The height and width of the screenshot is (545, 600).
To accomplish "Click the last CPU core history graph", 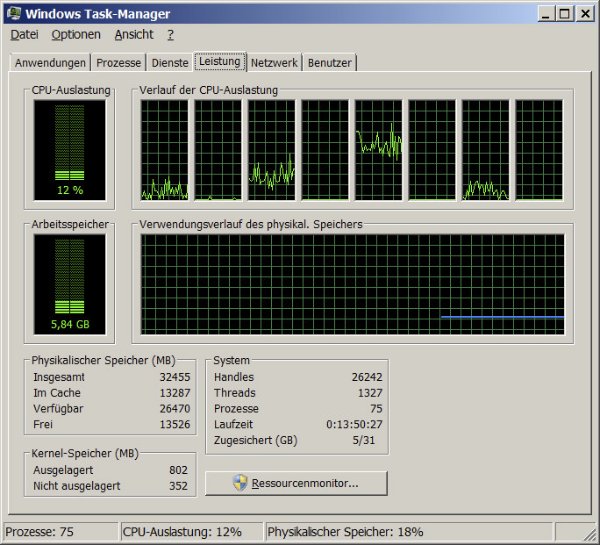I will [x=540, y=149].
